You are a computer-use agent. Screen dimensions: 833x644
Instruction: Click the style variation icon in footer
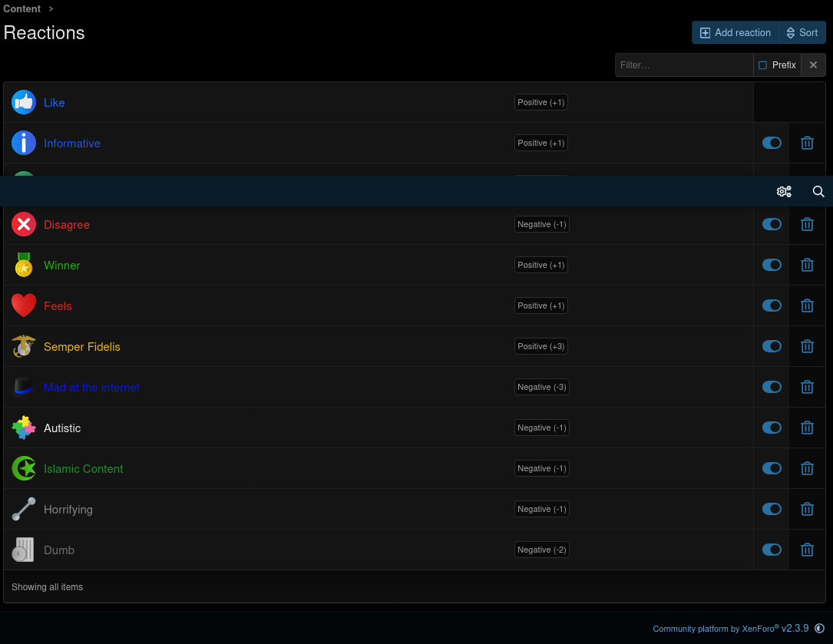coord(819,629)
